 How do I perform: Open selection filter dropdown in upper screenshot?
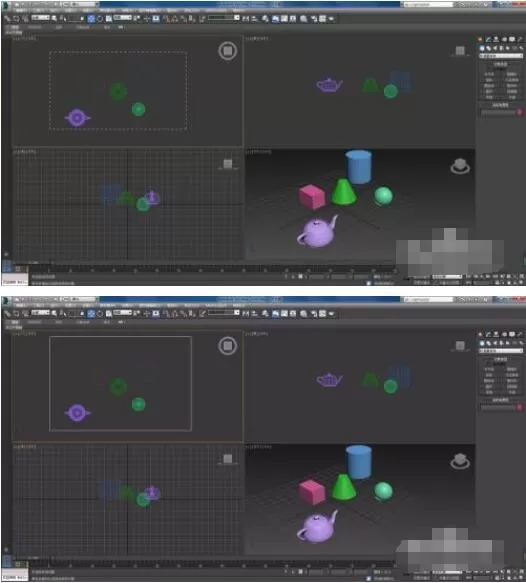[x=41, y=17]
